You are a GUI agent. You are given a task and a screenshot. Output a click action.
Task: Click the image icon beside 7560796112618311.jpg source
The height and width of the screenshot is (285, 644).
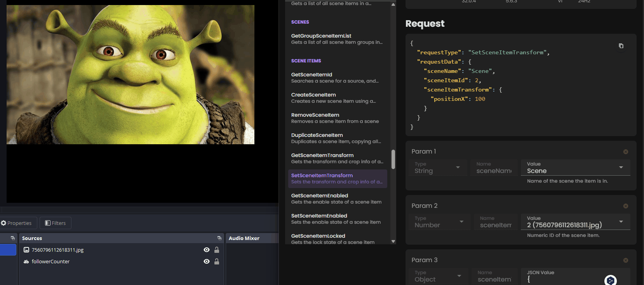[26, 250]
